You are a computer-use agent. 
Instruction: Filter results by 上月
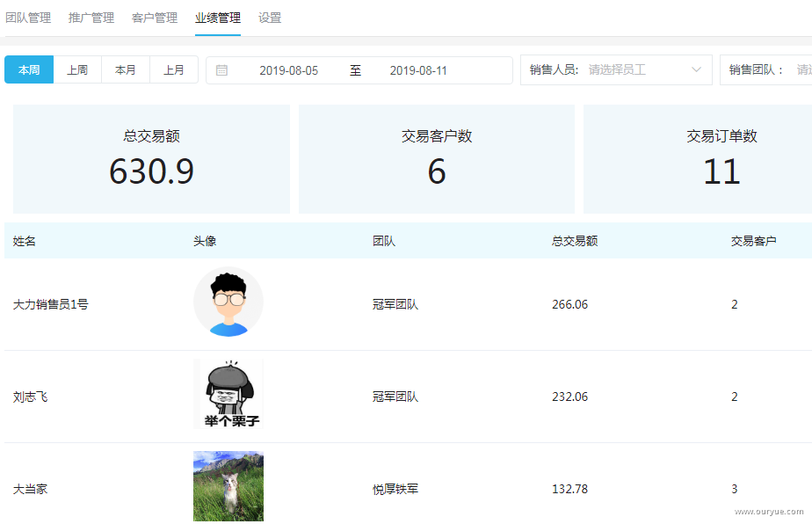tap(174, 69)
